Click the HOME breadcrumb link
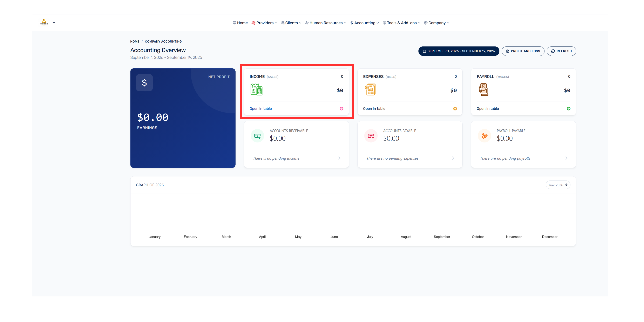The image size is (644, 322). (135, 41)
